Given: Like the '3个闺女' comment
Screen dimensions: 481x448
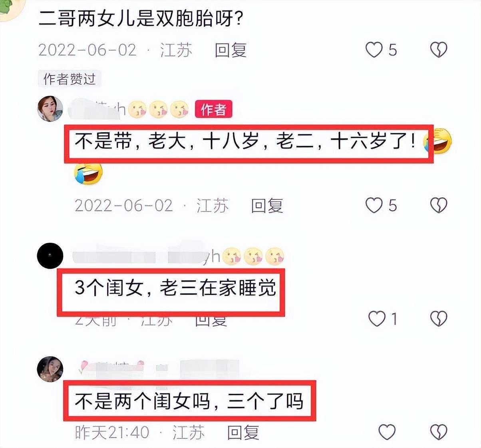Looking at the screenshot, I should (377, 319).
